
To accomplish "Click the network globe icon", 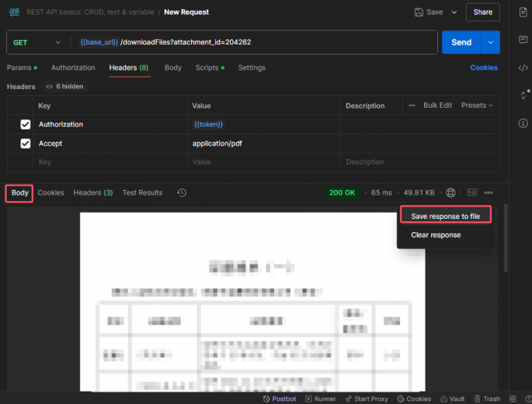I will tap(450, 193).
